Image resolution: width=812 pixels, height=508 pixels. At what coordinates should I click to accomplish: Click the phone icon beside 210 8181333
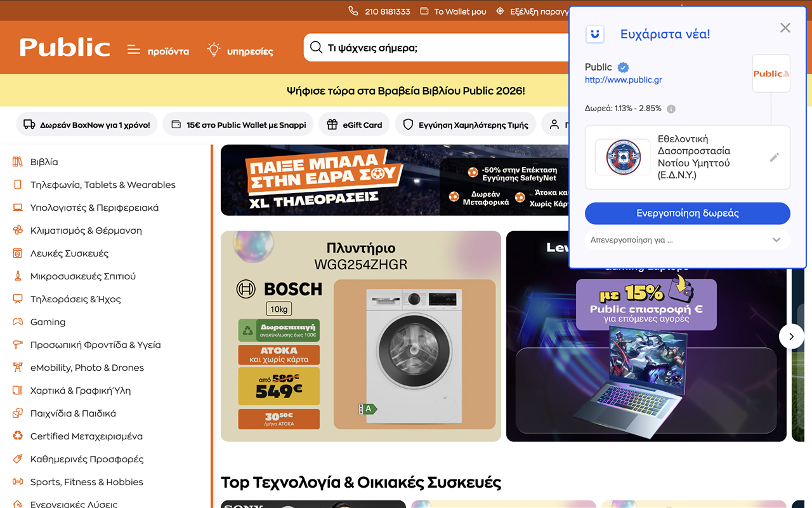coord(353,11)
